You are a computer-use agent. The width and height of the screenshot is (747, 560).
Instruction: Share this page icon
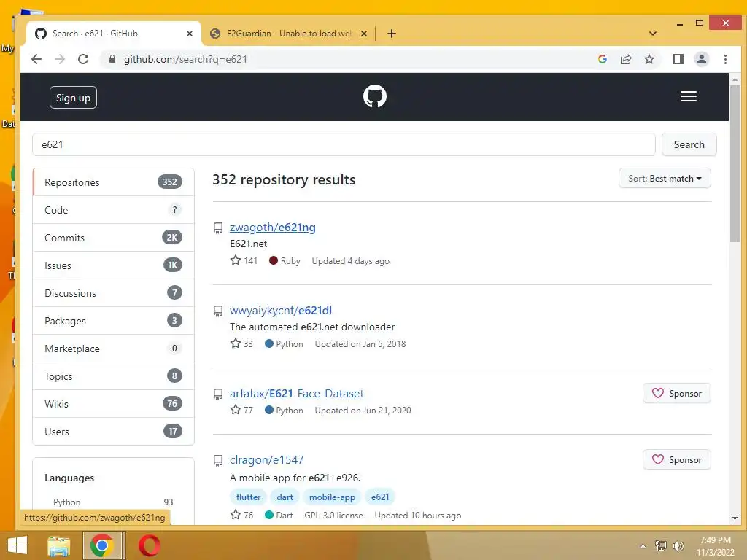[x=625, y=59]
